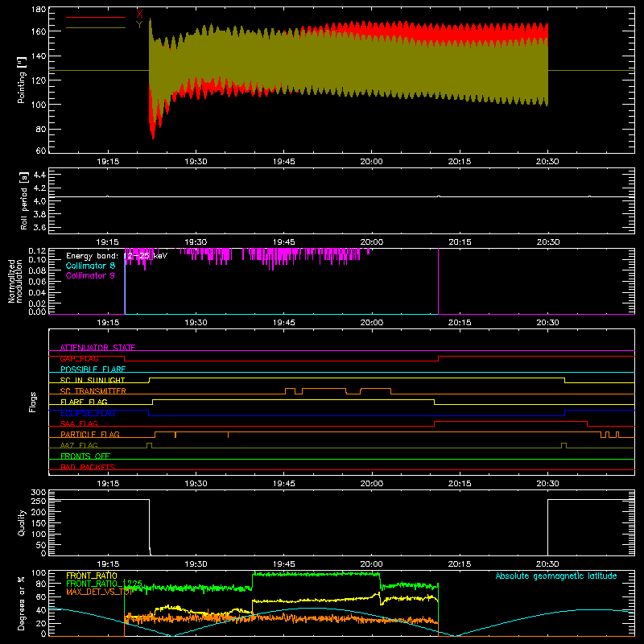
Task: Select the Normalized modulation axis title
Action: pyautogui.click(x=15, y=281)
